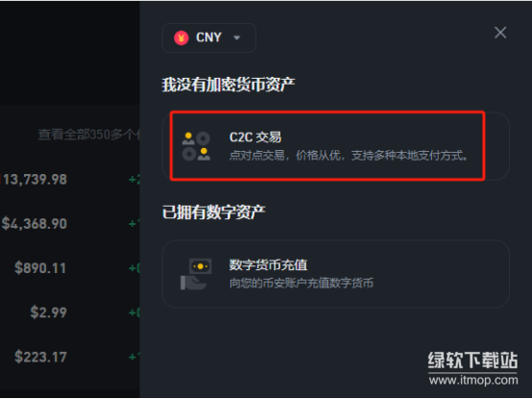
Task: Click the C2C 交易 title text
Action: (255, 137)
